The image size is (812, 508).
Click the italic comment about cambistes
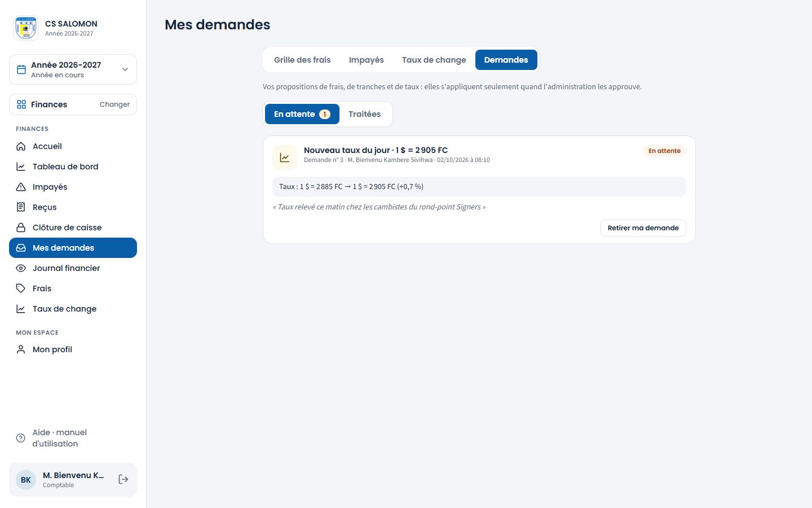tap(379, 207)
